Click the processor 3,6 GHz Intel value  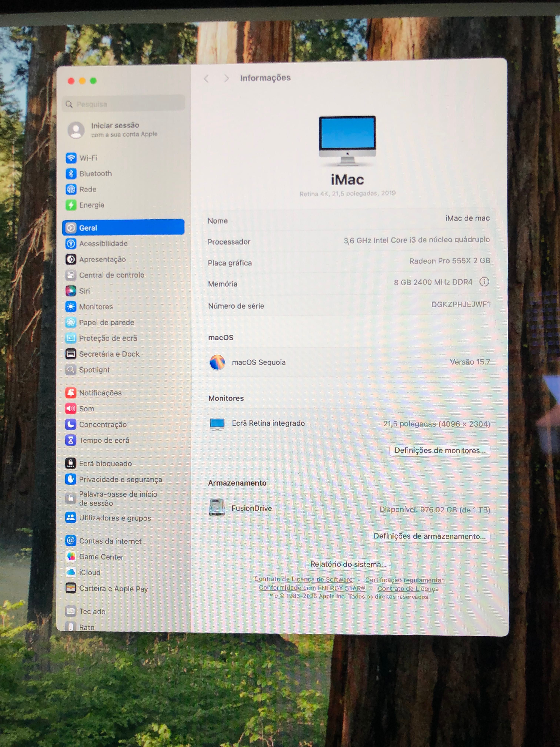416,240
